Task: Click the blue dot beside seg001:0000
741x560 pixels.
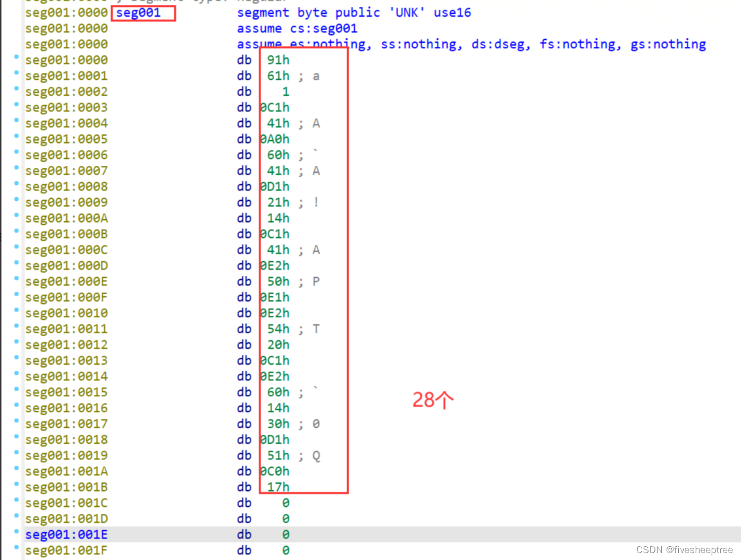Action: coord(16,56)
